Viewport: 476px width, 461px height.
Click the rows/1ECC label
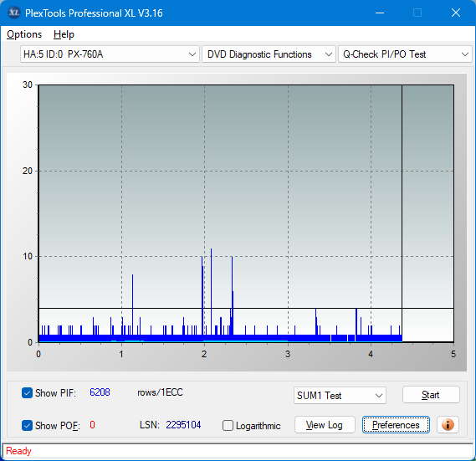[160, 392]
